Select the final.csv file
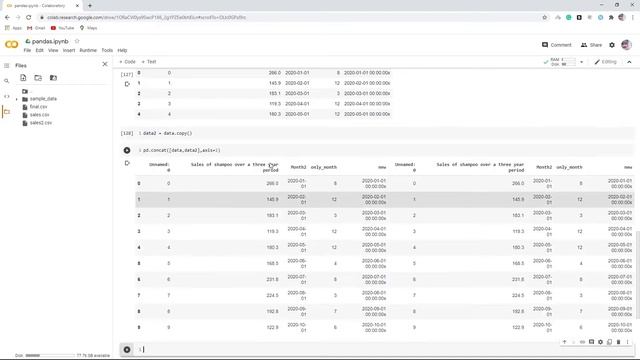 (x=38, y=107)
